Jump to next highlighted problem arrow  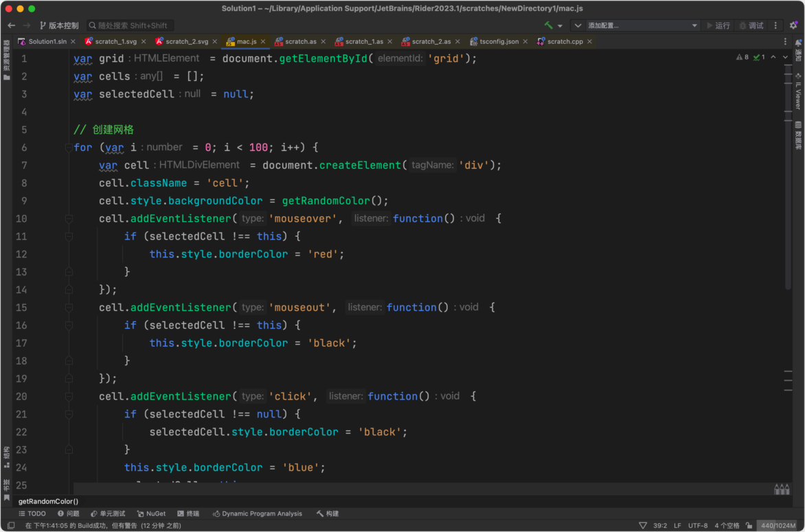coord(786,58)
